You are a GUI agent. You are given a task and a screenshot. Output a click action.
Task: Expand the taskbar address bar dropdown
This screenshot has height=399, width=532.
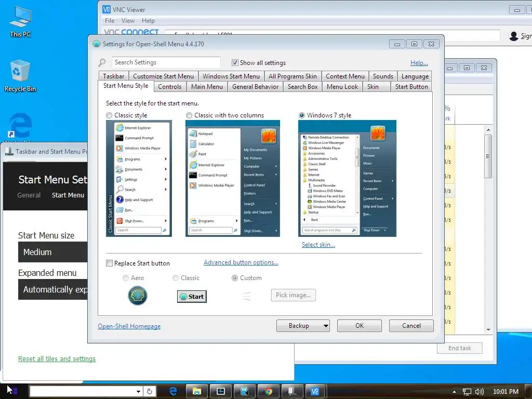(138, 391)
